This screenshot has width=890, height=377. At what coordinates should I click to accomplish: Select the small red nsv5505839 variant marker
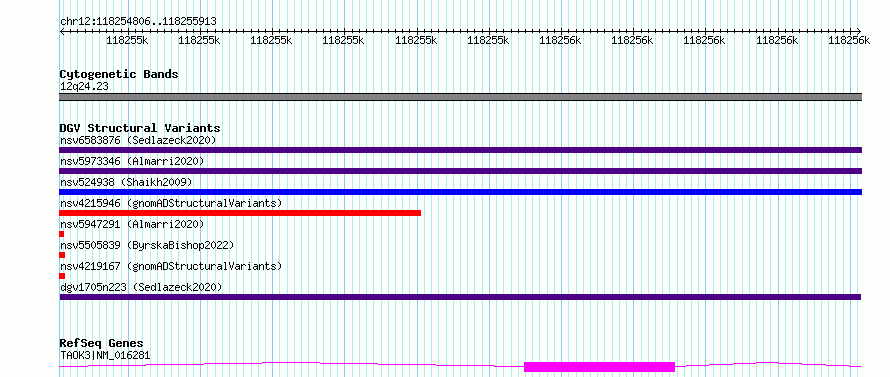[62, 255]
